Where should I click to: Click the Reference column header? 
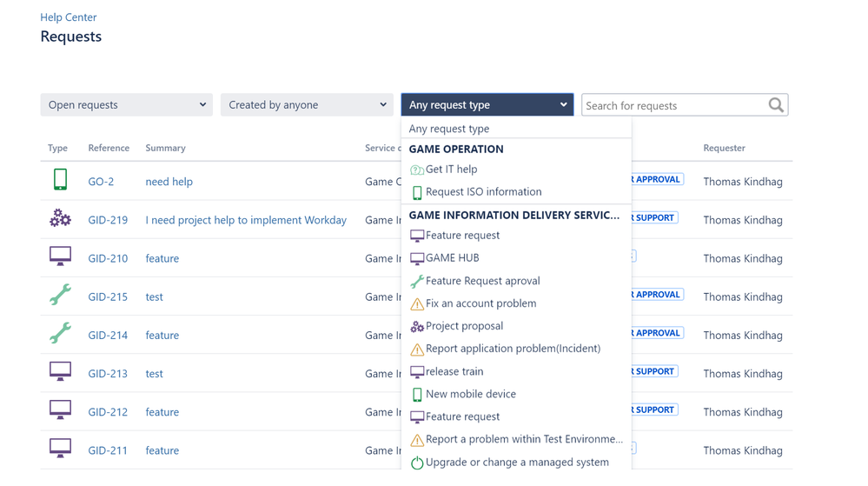[x=109, y=148]
